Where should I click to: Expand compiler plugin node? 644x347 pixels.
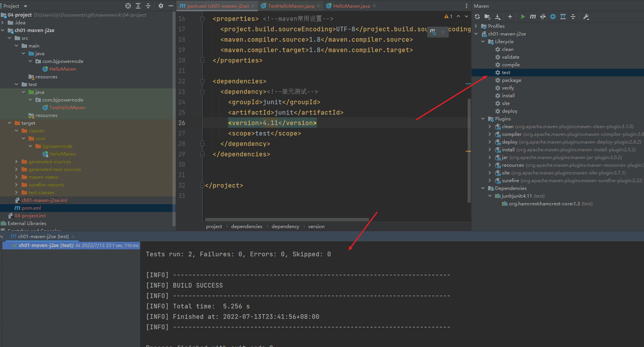[490, 134]
